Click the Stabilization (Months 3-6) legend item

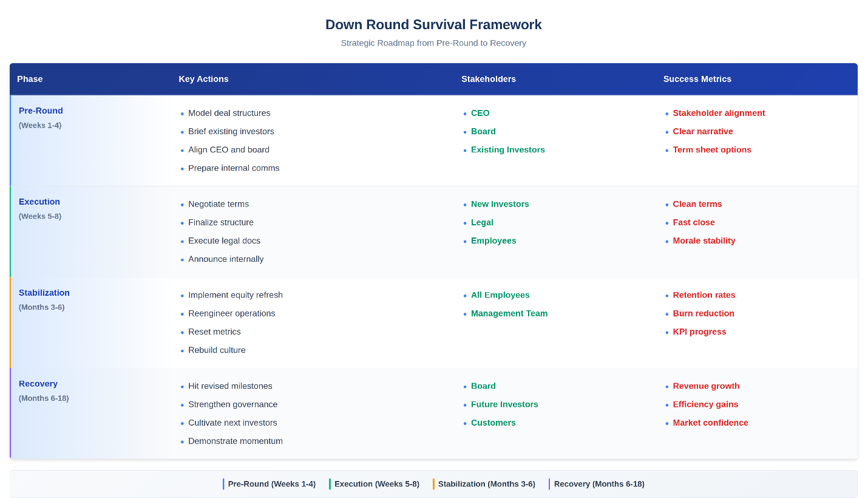click(x=486, y=484)
